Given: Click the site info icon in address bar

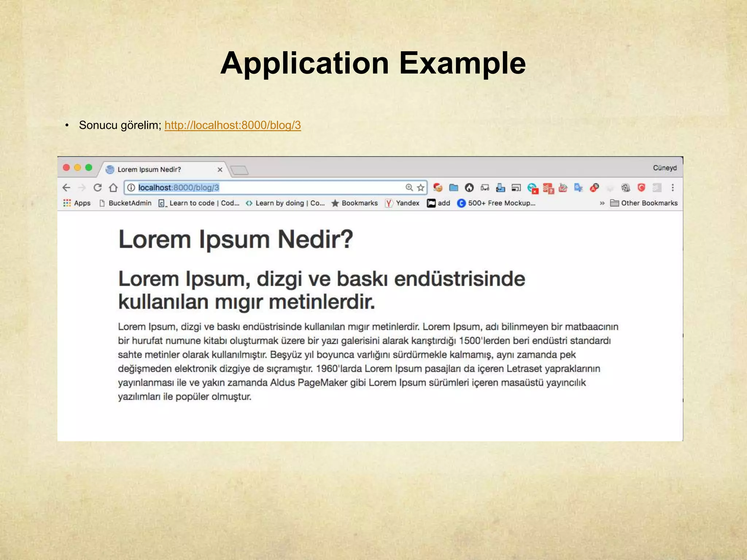Looking at the screenshot, I should 131,188.
